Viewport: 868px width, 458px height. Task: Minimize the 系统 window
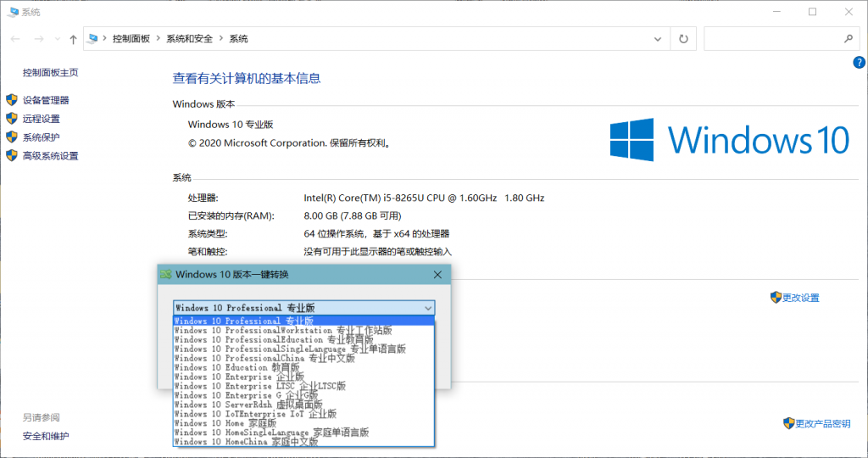[776, 12]
